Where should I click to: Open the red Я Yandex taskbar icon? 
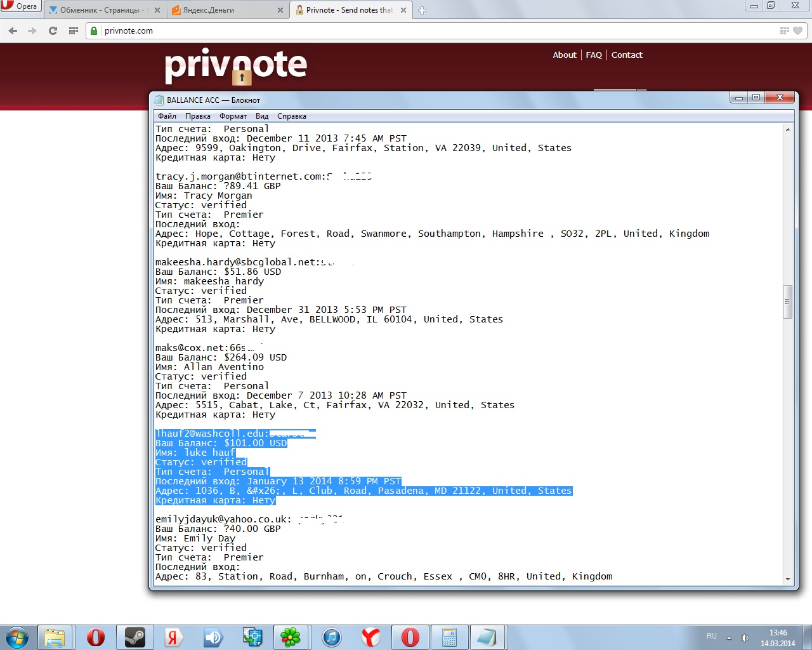pyautogui.click(x=174, y=637)
